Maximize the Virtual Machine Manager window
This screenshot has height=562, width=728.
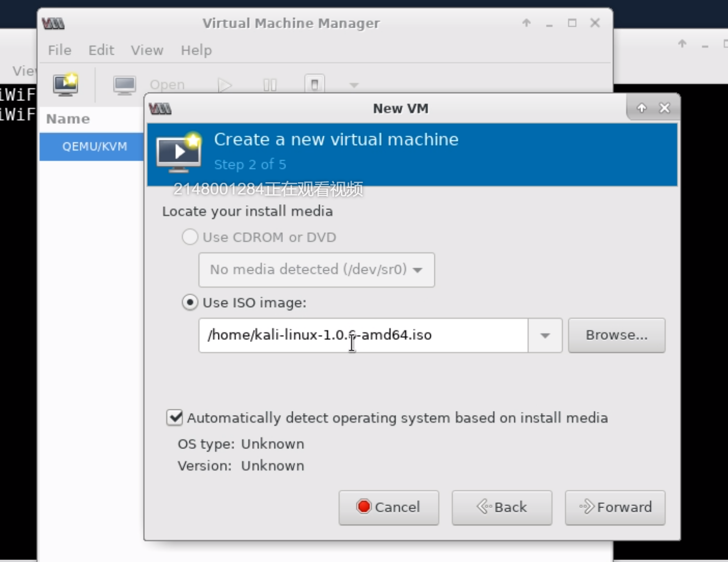click(x=572, y=23)
